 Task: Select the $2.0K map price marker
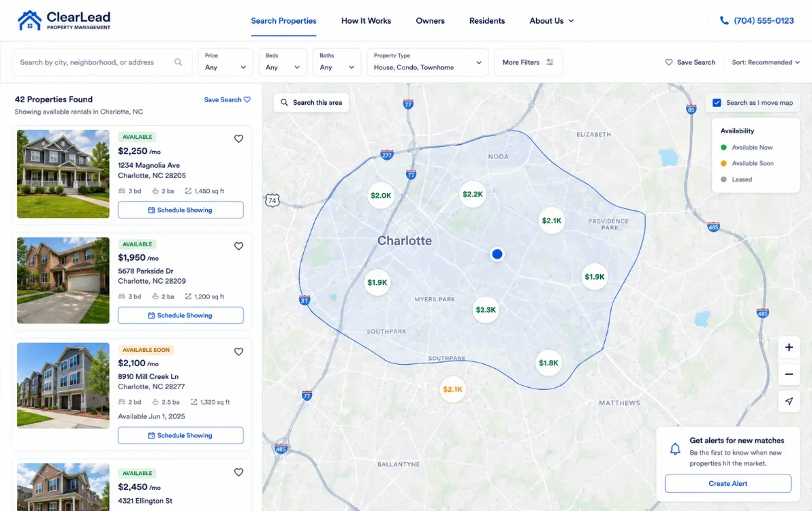[x=381, y=196]
